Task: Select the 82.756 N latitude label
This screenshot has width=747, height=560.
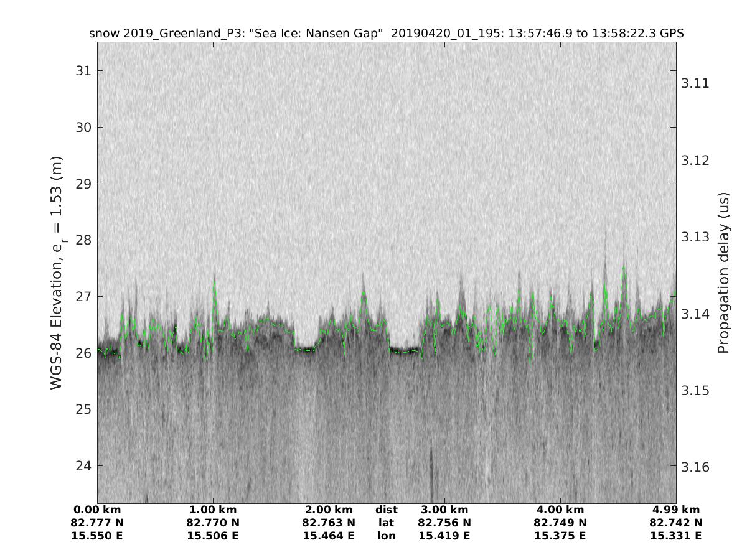Action: tap(444, 523)
